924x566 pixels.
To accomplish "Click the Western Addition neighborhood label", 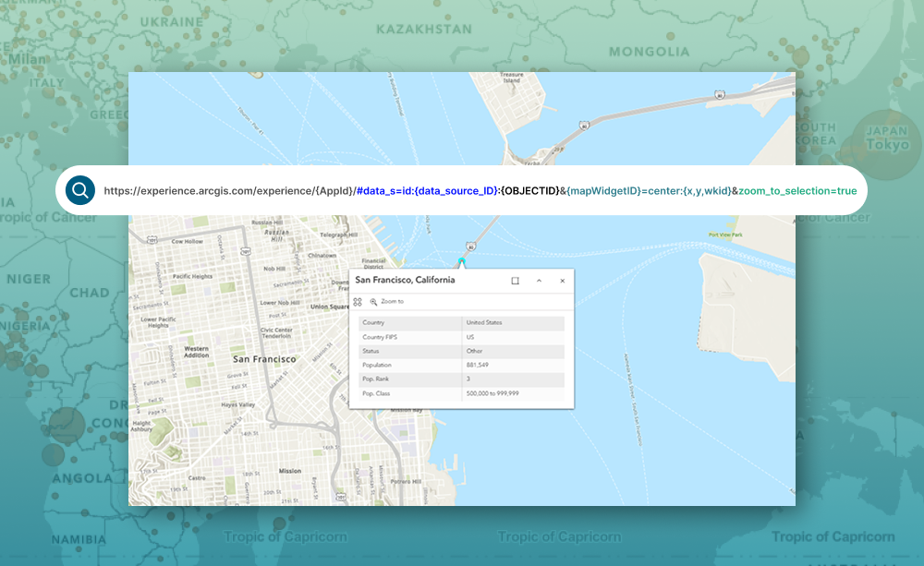I will coord(196,352).
